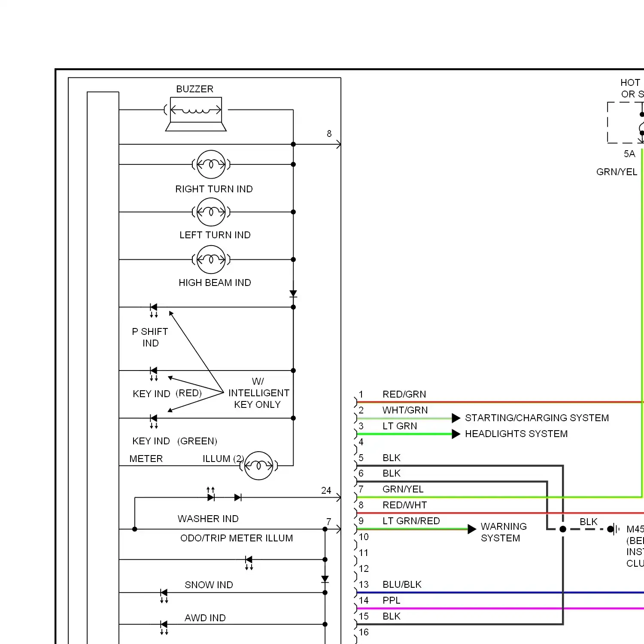Click the METER ILLUM lamp symbol
644x644 pixels.
[258, 466]
